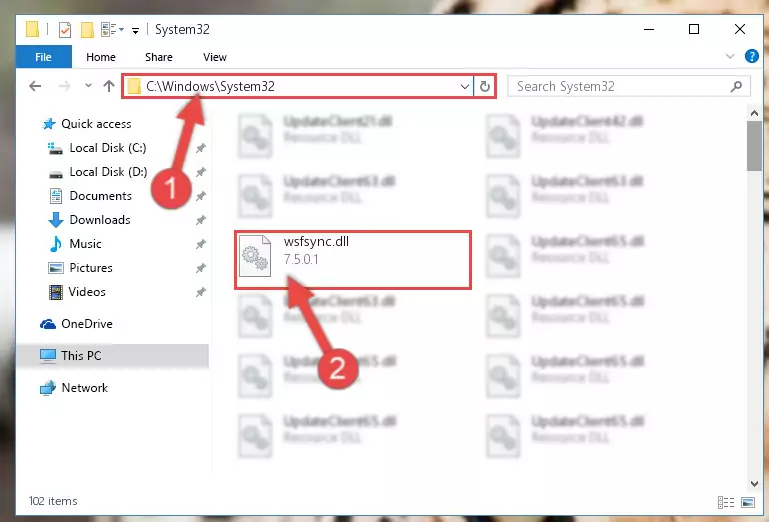
Task: Open Local Disk (C:) in sidebar
Action: (x=108, y=148)
